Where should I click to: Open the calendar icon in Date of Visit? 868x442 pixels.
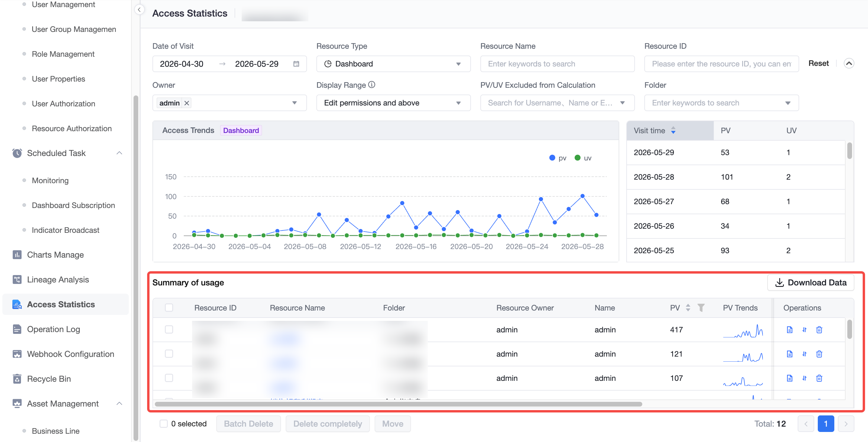click(296, 64)
